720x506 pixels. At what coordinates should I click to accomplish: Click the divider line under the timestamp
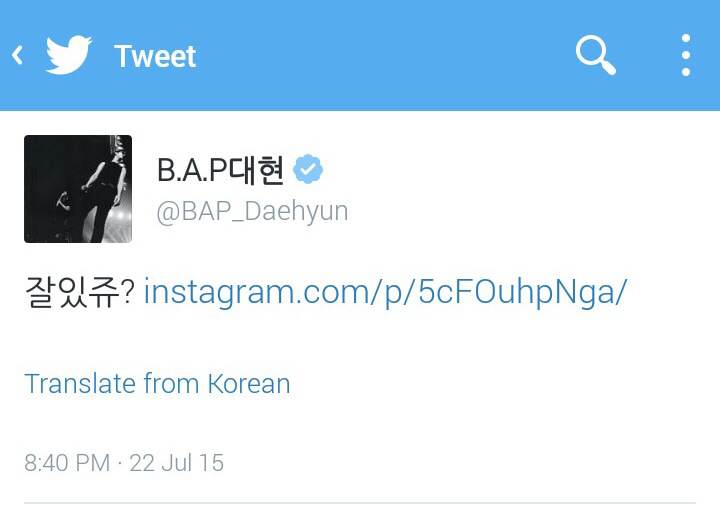(x=360, y=502)
